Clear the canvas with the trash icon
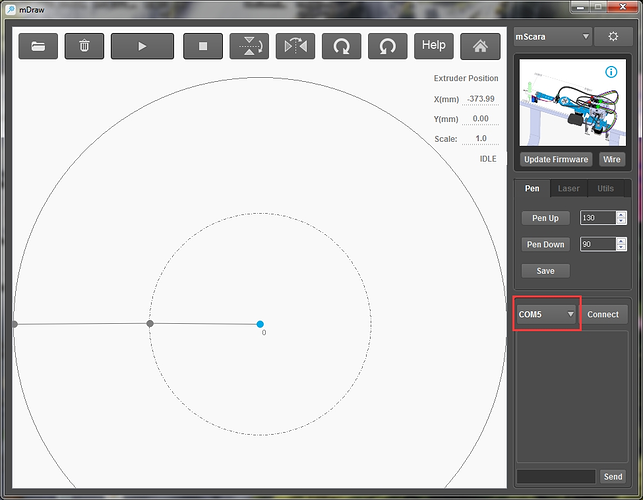 (84, 46)
